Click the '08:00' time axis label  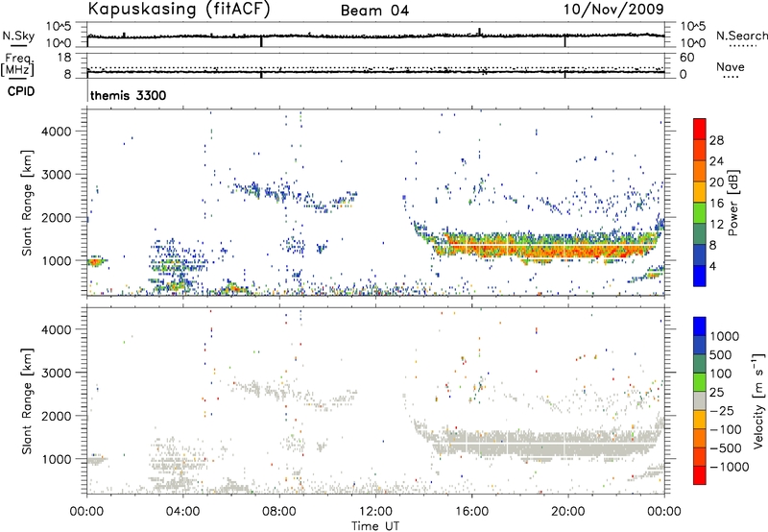(279, 512)
